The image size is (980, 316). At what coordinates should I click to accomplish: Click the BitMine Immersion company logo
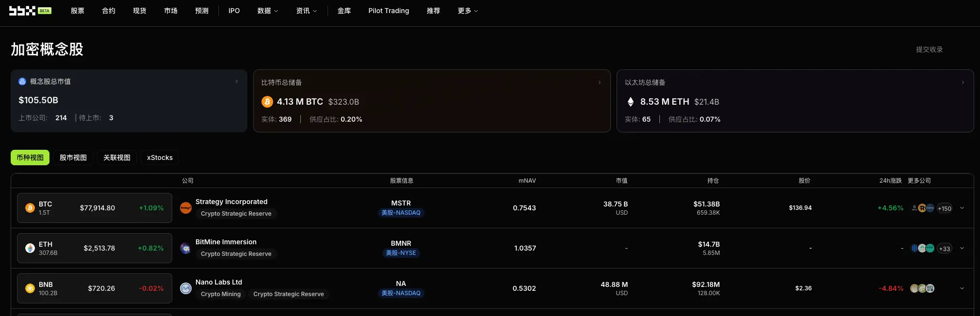(x=186, y=248)
